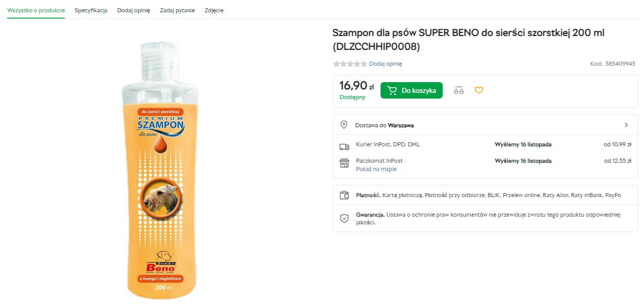The height and width of the screenshot is (307, 644).
Task: Click the Paczkomat parcel locker icon
Action: click(x=344, y=163)
